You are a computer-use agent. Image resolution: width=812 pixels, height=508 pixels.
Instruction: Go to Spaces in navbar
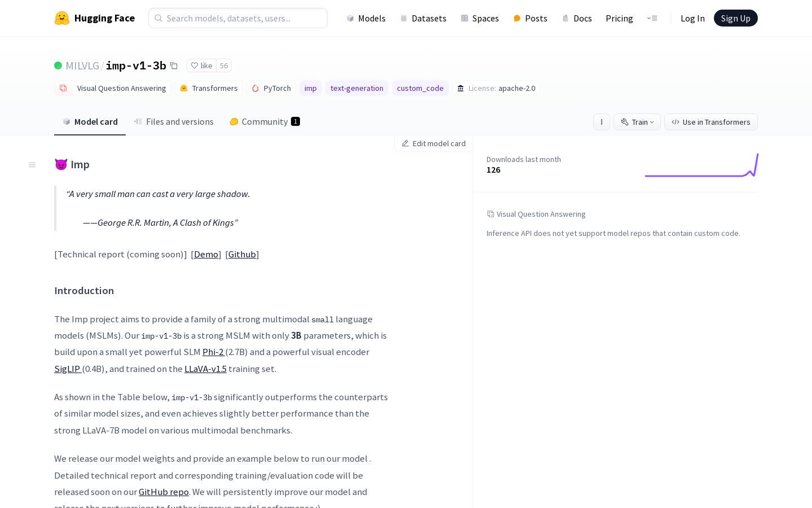pyautogui.click(x=480, y=18)
